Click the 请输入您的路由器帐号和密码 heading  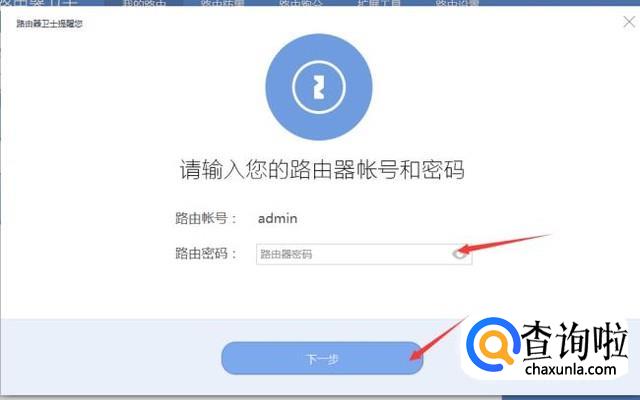(x=322, y=169)
